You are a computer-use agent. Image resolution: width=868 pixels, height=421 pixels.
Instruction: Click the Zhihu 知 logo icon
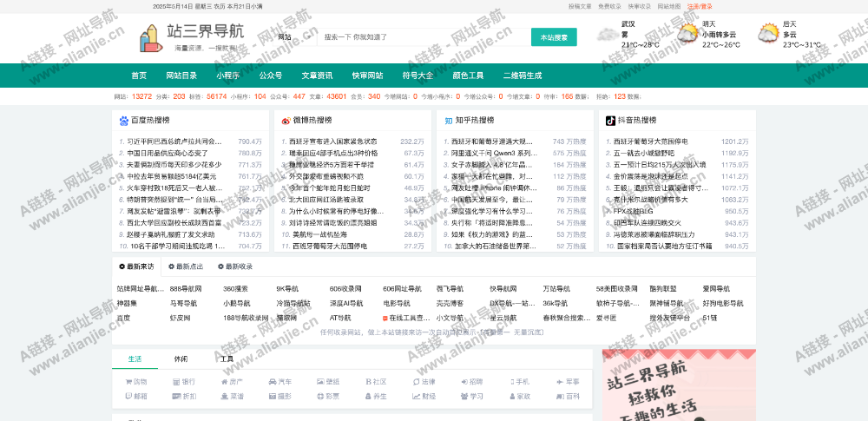[x=448, y=121]
